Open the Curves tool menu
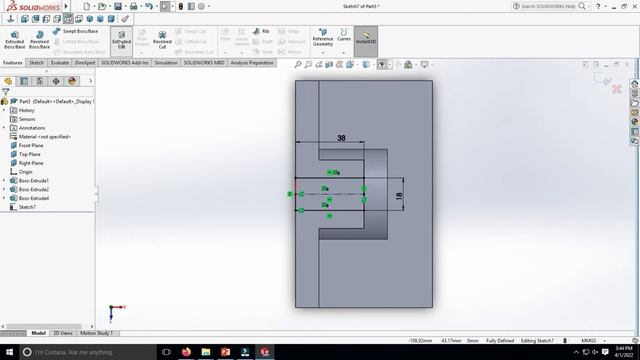Viewport: 640px width, 360px height. [x=344, y=35]
